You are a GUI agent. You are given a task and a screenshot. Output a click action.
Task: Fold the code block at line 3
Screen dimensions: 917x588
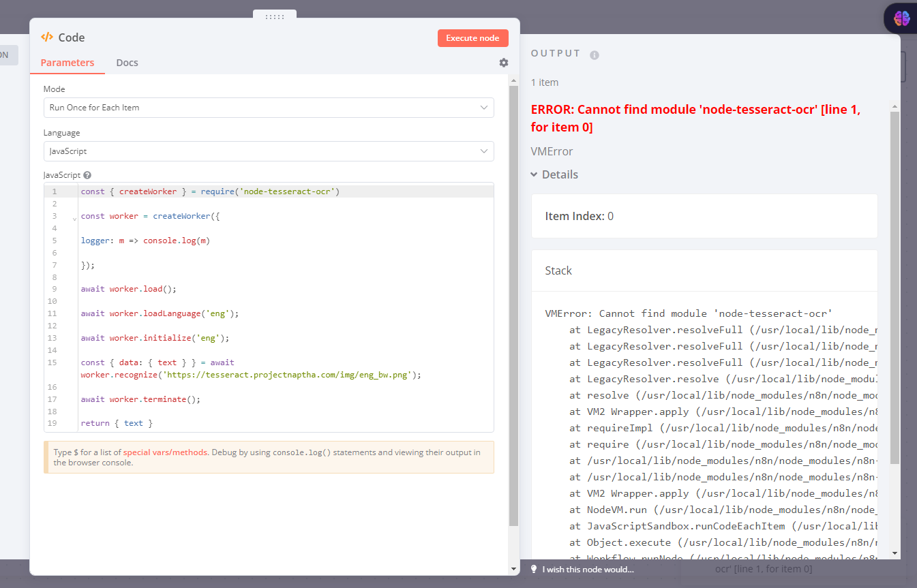coord(74,219)
